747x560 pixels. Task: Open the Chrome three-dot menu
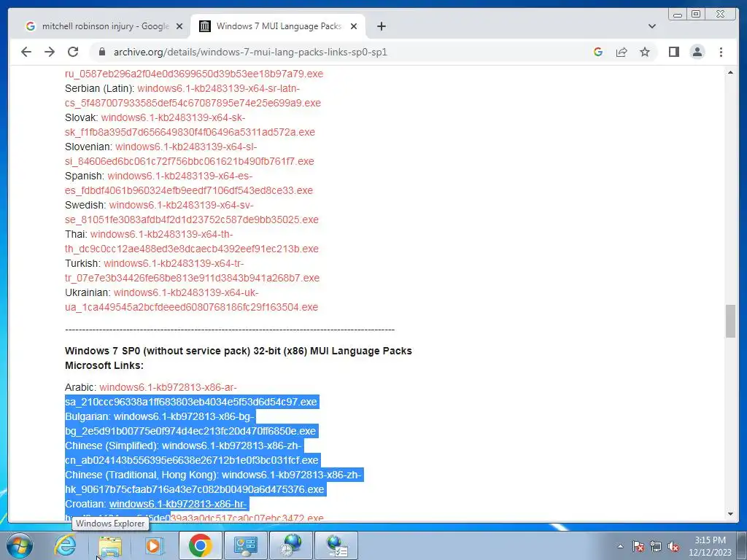(721, 52)
